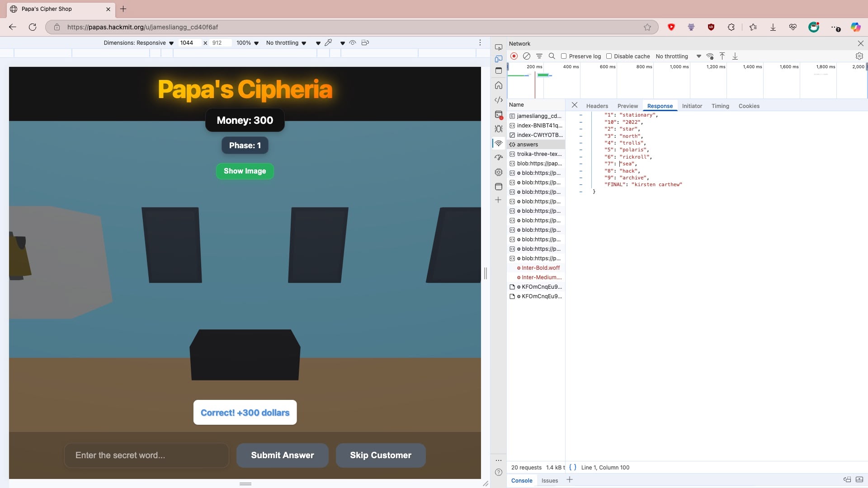Toggle device emulation icon in DevTools sidebar
The width and height of the screenshot is (868, 488).
[x=499, y=59]
